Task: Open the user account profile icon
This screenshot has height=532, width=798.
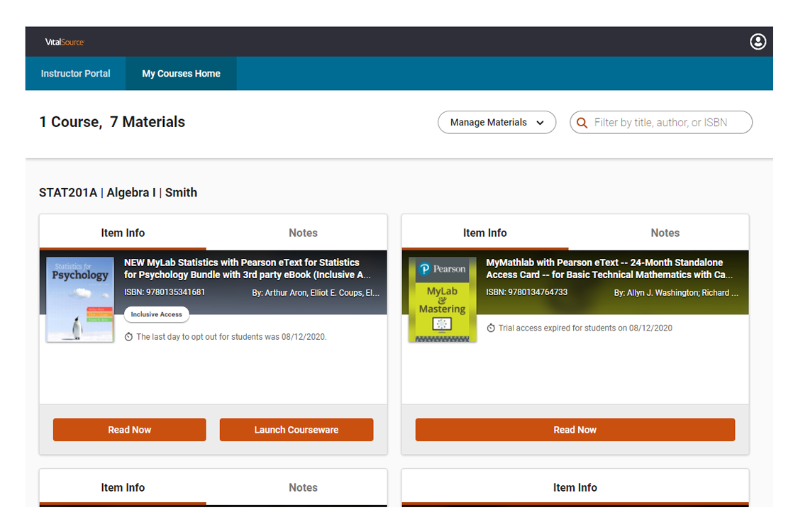Action: [x=758, y=42]
